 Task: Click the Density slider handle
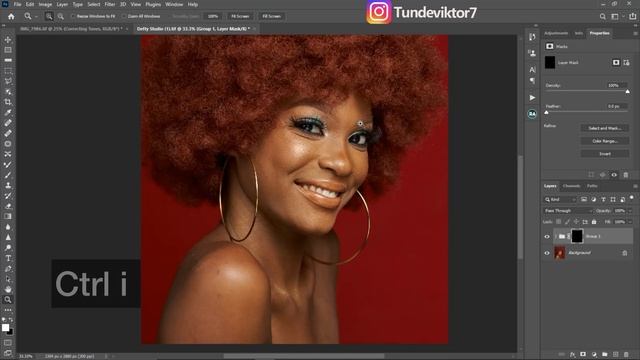pyautogui.click(x=627, y=91)
